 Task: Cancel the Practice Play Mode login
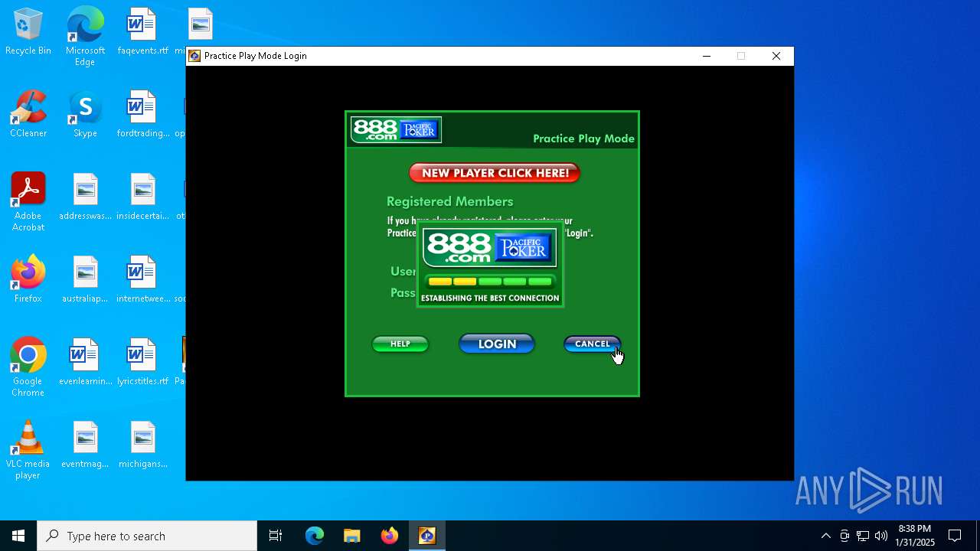pos(593,344)
